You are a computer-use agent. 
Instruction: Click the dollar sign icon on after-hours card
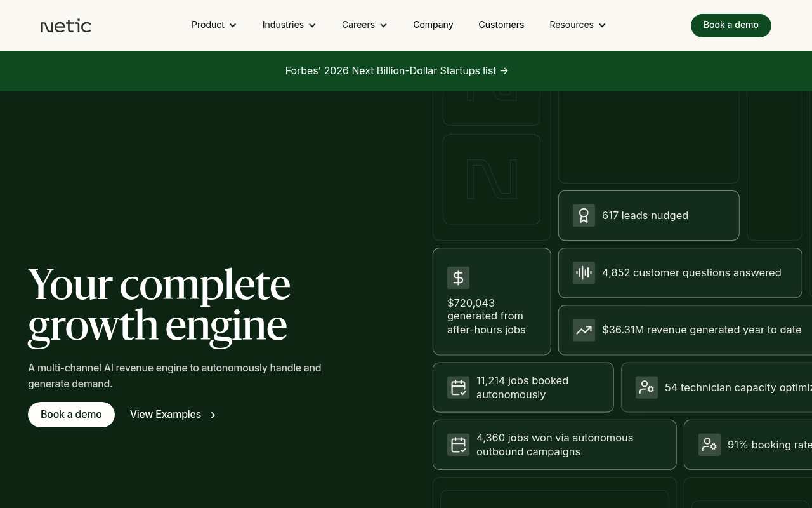pyautogui.click(x=458, y=277)
